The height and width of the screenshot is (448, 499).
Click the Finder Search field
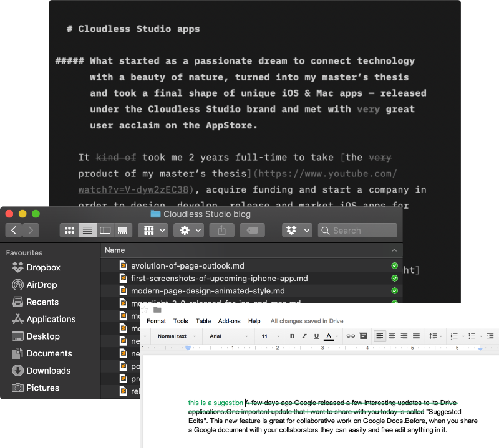point(357,230)
